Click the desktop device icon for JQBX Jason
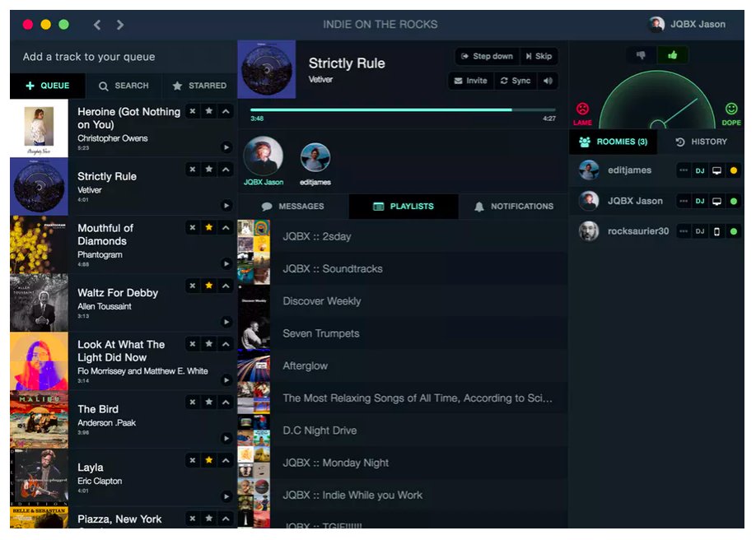 click(x=717, y=201)
